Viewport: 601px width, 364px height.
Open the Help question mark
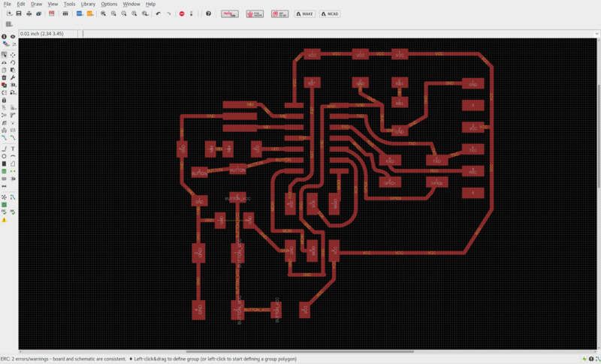click(208, 14)
